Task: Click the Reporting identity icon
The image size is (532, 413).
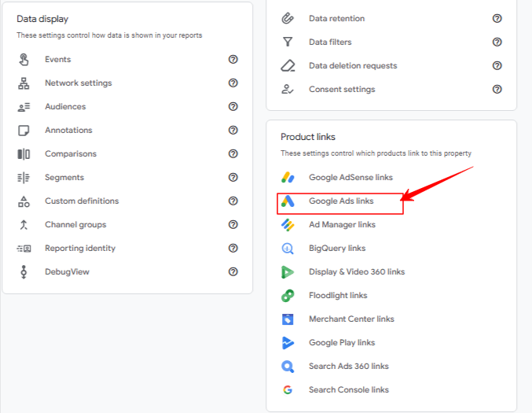Action: (x=24, y=249)
